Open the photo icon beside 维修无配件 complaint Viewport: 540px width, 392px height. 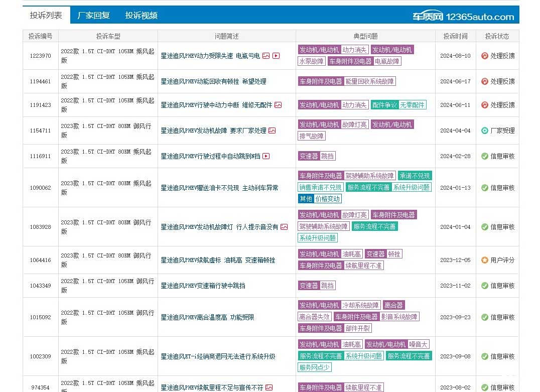(278, 105)
